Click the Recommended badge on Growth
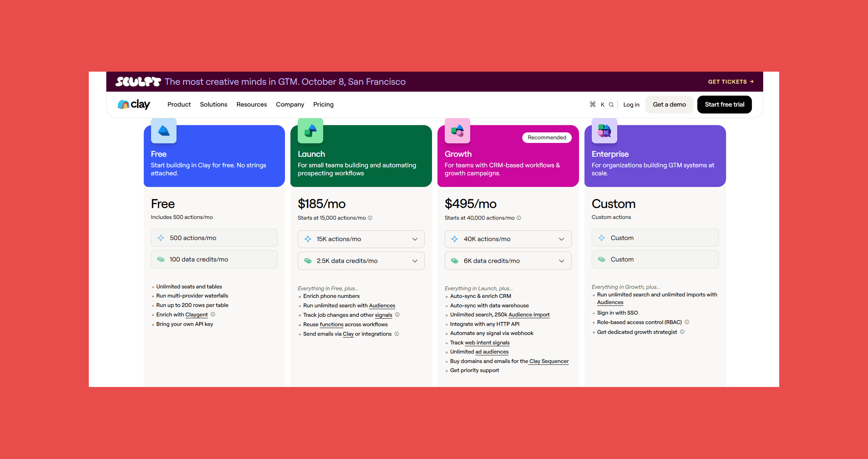Screen dimensions: 868x459 [547, 137]
